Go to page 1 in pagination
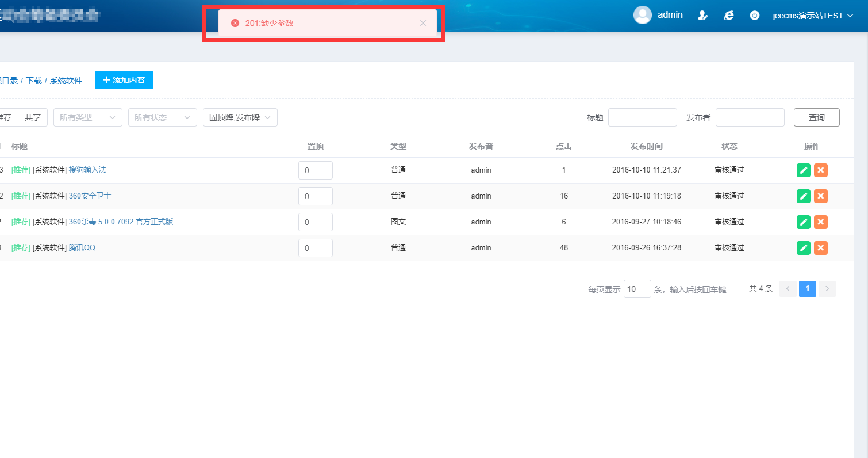This screenshot has width=868, height=458. pyautogui.click(x=807, y=289)
